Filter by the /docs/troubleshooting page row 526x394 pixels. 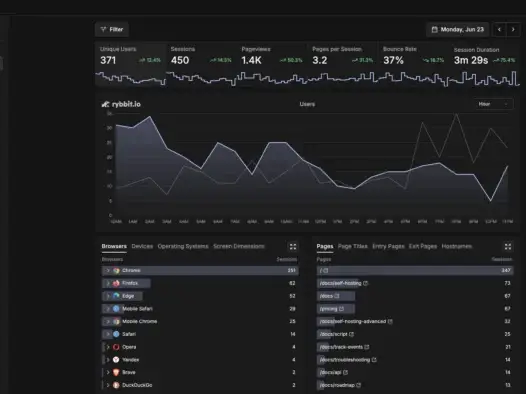pyautogui.click(x=415, y=360)
